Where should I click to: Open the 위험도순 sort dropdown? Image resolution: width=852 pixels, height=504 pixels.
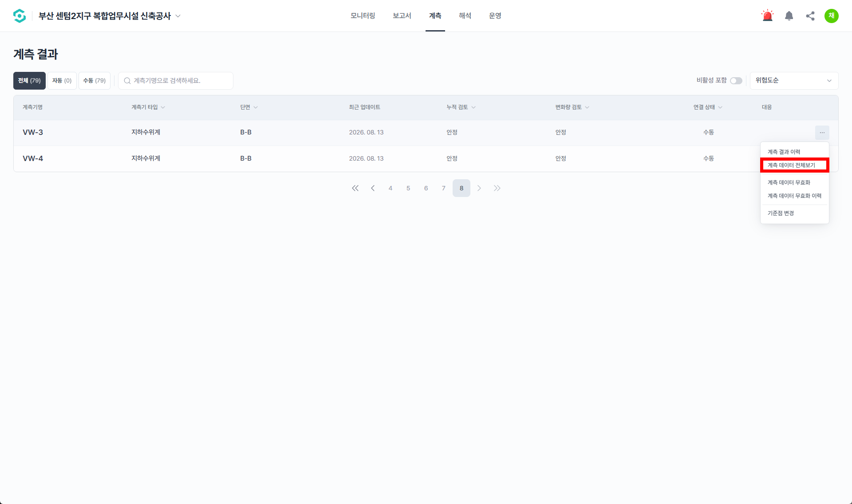(x=794, y=81)
